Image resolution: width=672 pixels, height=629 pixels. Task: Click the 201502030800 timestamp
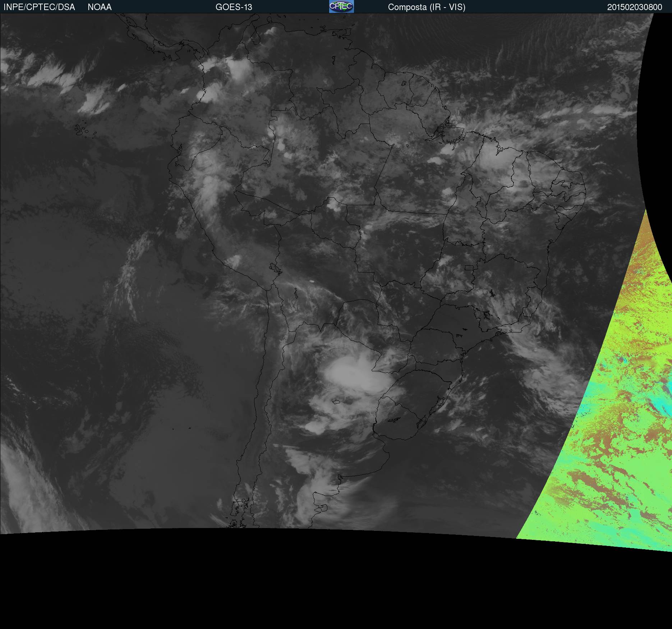tap(635, 7)
